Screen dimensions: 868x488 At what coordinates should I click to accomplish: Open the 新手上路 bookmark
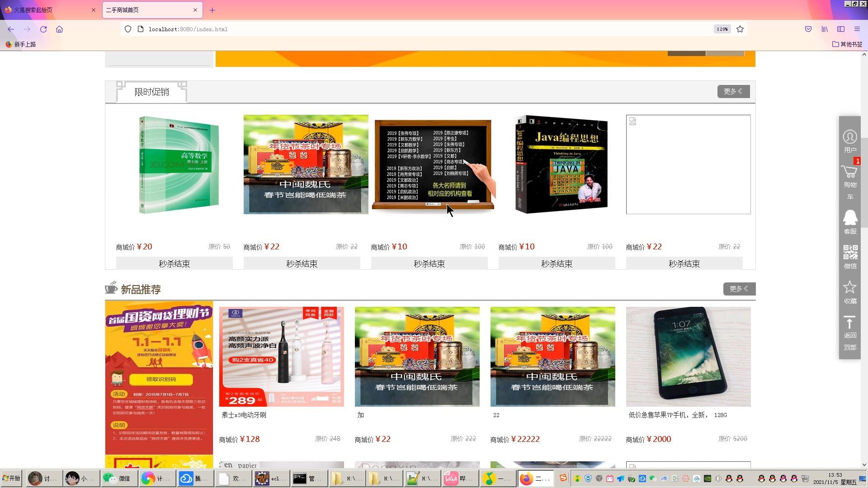[x=21, y=44]
